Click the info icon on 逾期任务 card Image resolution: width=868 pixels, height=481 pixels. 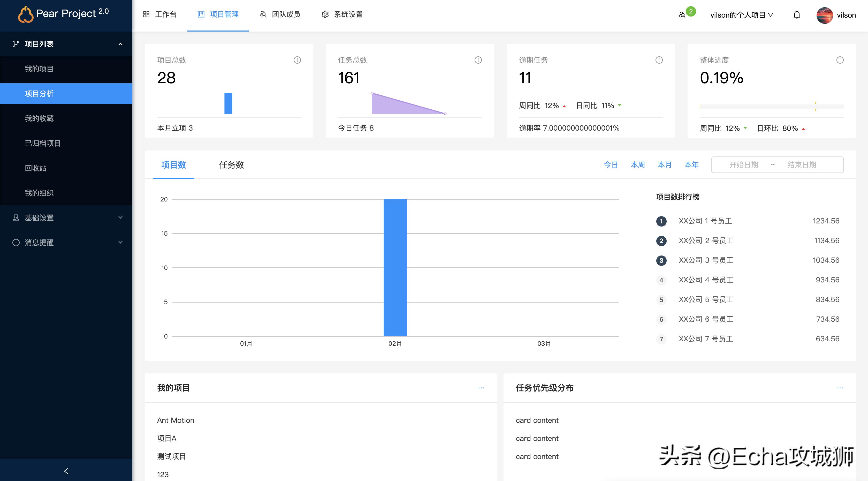tap(659, 60)
